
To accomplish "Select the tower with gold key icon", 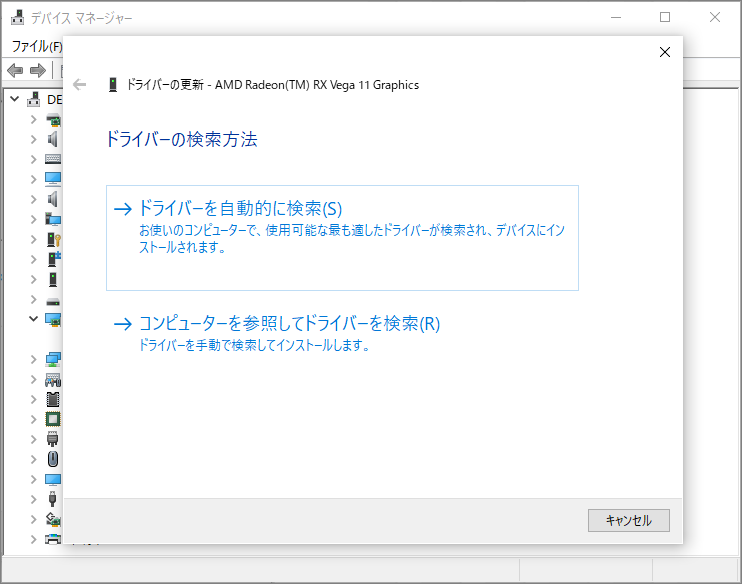I will 53,239.
